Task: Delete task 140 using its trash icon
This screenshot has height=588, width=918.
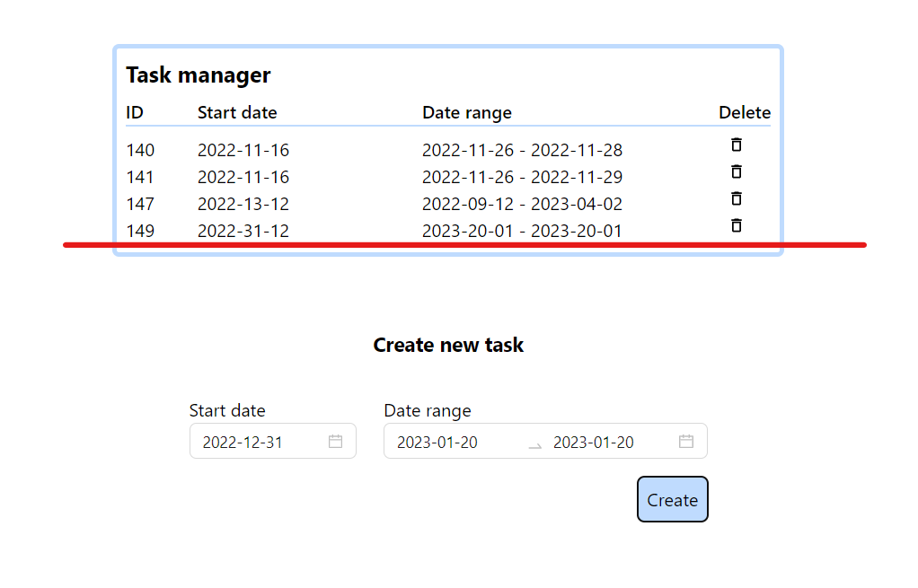Action: 736,145
